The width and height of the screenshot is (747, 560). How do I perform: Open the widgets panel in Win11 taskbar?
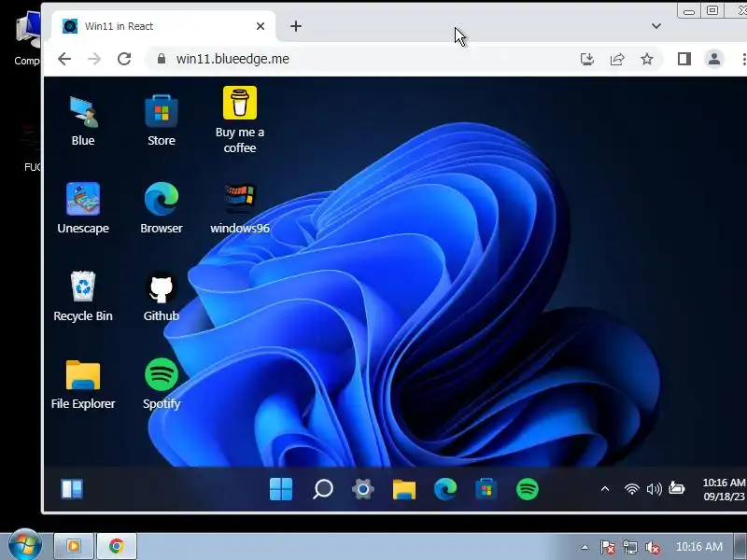72,489
